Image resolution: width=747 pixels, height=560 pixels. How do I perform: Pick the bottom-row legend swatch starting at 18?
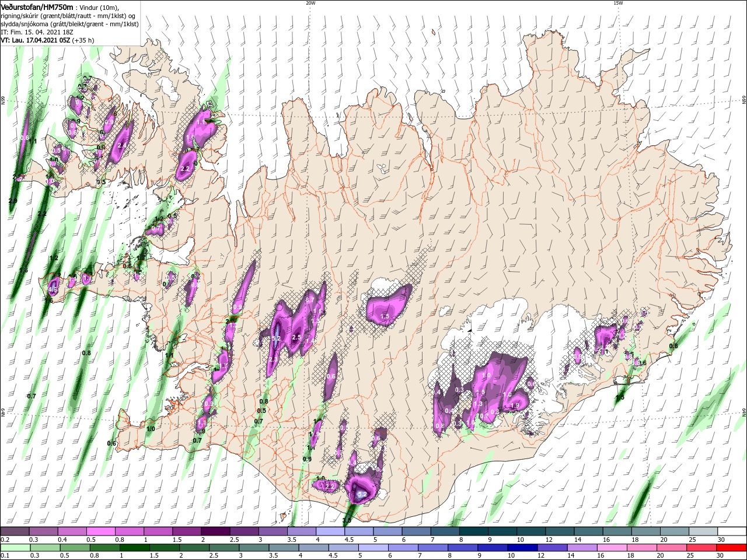tap(642, 548)
